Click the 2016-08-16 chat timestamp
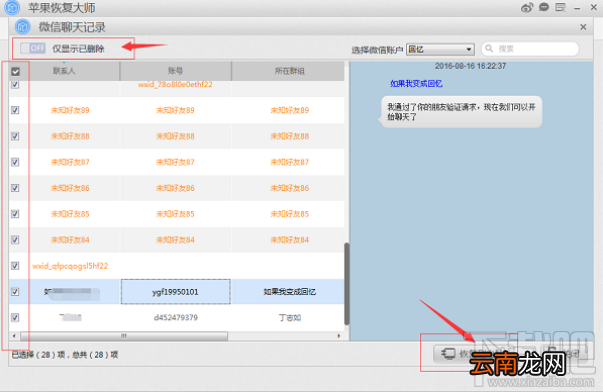 click(470, 66)
